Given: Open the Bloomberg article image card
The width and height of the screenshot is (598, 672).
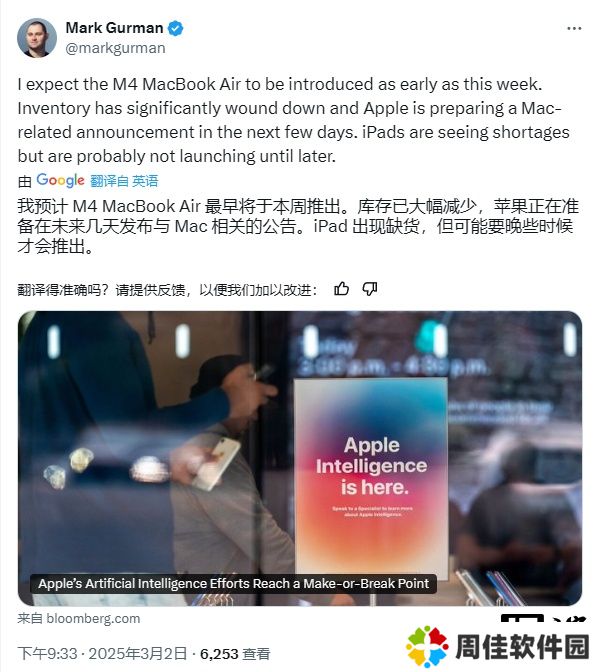Looking at the screenshot, I should pos(300,458).
